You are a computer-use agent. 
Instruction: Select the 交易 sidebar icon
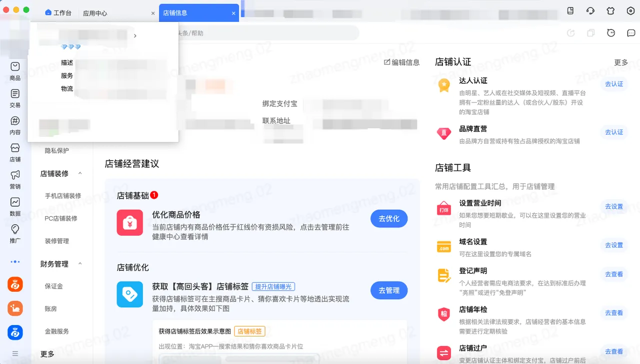(14, 98)
